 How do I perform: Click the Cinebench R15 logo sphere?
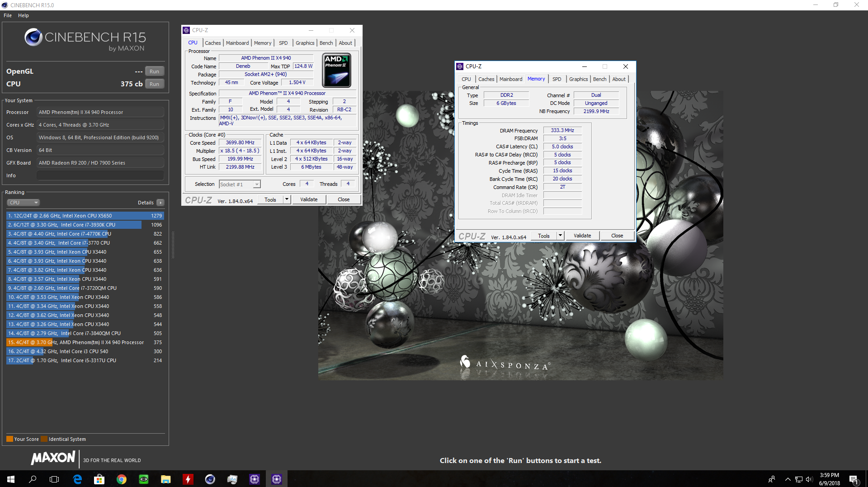[x=33, y=37]
